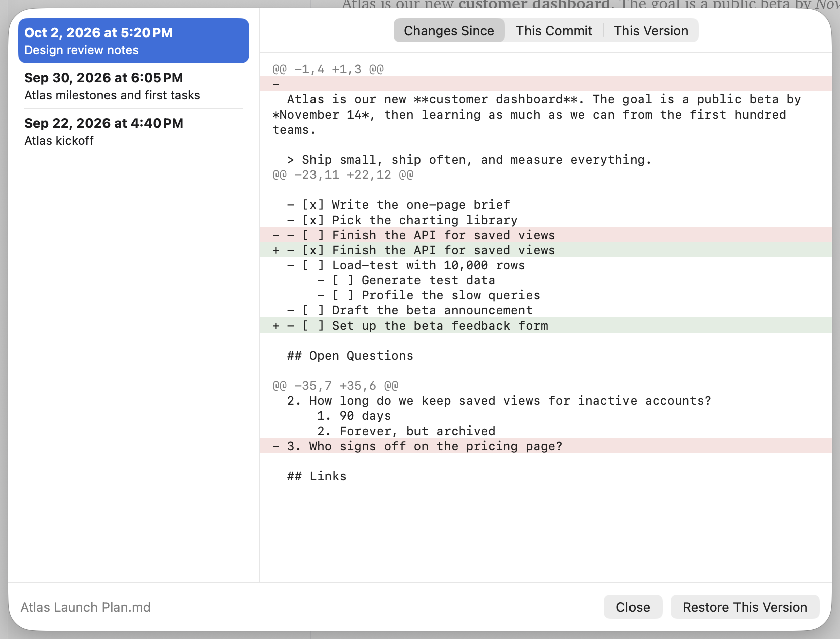Viewport: 840px width, 639px height.
Task: Select the Oct 2, 2026 Design review notes version
Action: pyautogui.click(x=134, y=41)
